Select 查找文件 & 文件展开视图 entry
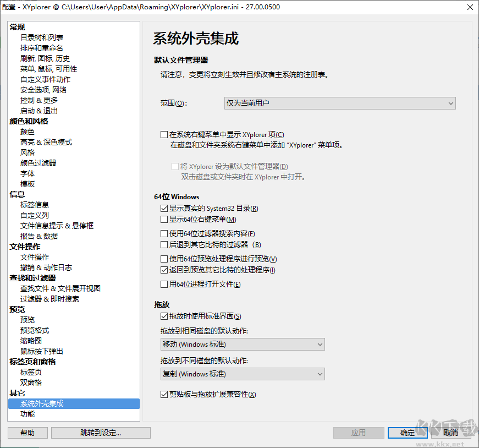 tap(60, 288)
